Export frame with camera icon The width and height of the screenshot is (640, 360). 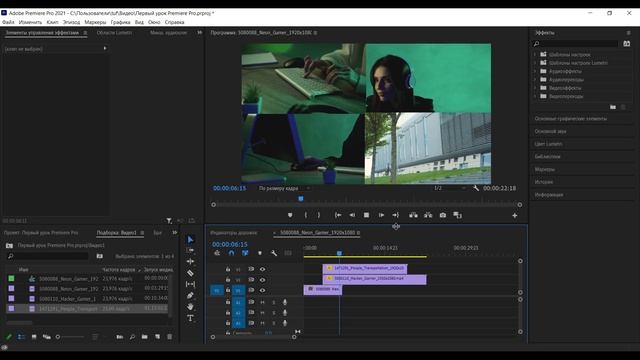[443, 215]
